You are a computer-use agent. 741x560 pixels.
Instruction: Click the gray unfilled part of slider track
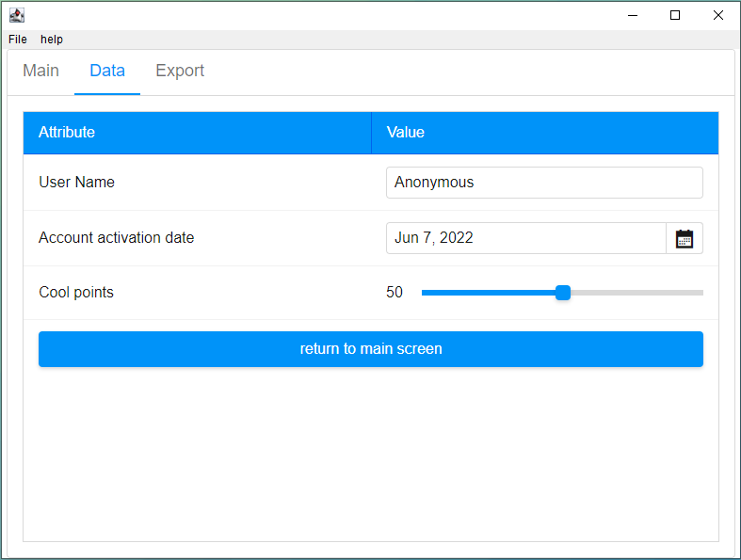tap(636, 293)
